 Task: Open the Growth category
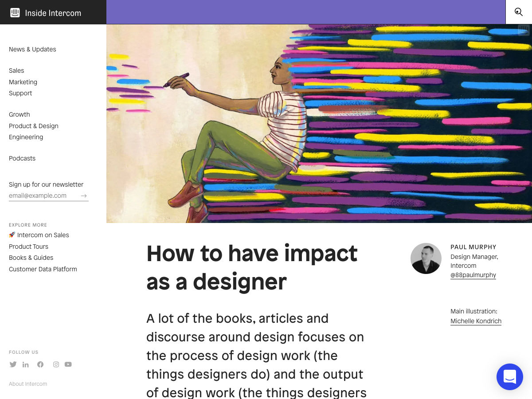pos(20,114)
